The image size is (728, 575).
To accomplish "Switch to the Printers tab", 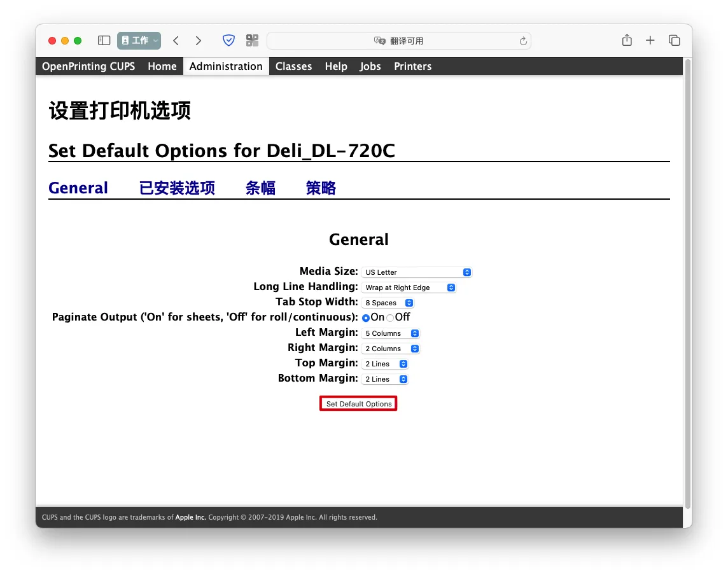I will [412, 66].
